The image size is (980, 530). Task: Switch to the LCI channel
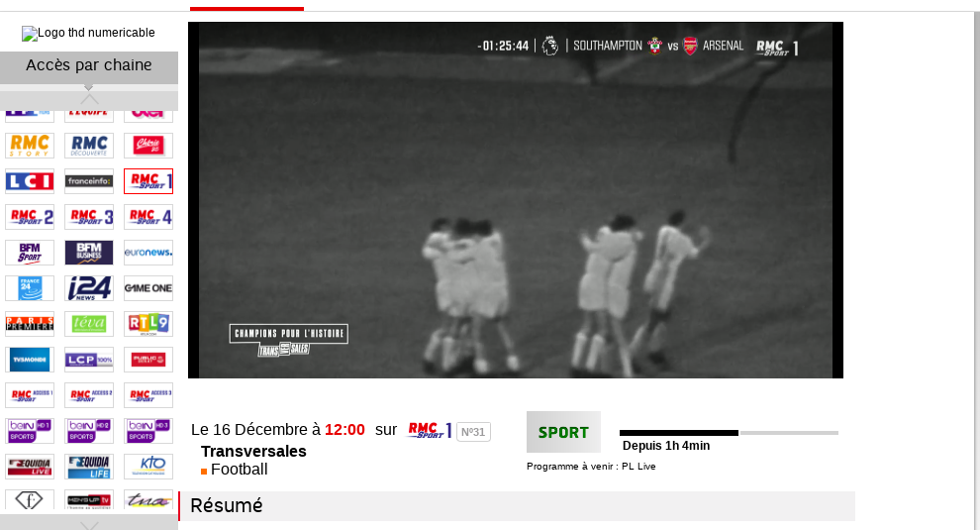click(x=30, y=181)
